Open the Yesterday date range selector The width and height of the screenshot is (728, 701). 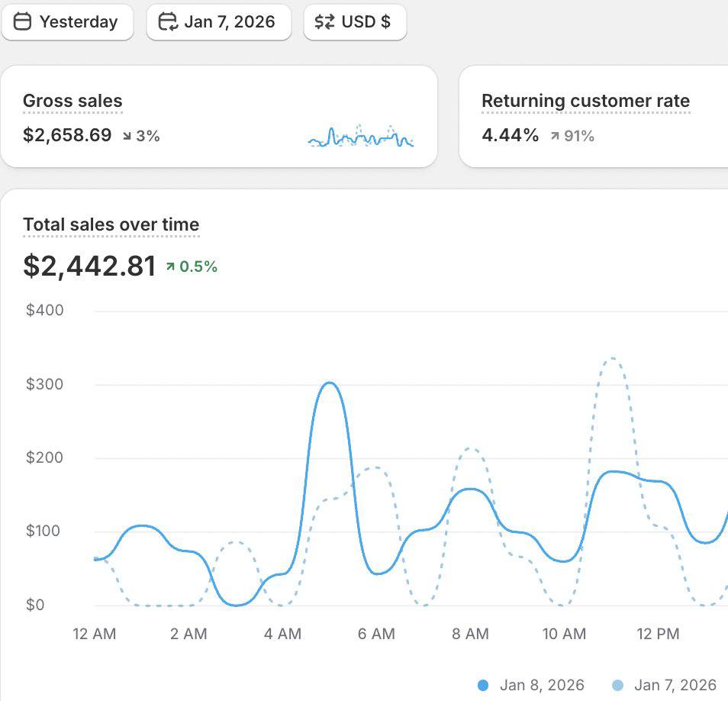click(x=67, y=21)
